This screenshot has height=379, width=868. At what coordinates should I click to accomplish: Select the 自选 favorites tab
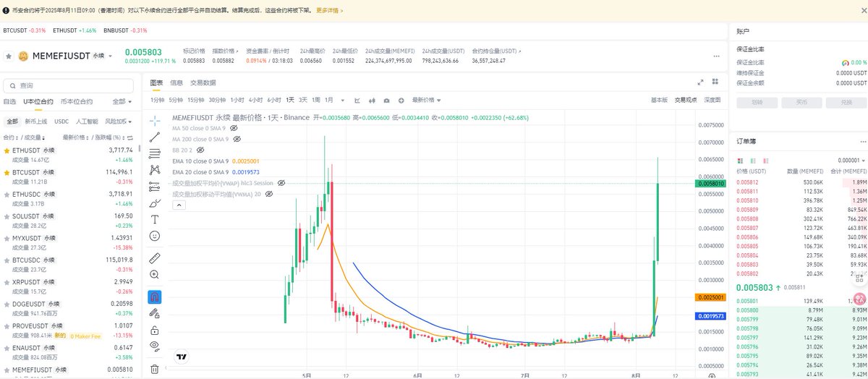point(9,102)
